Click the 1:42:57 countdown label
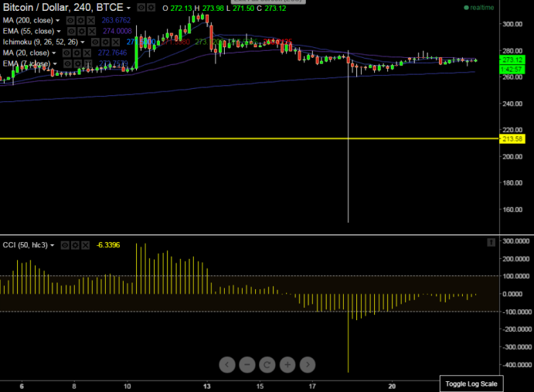 pyautogui.click(x=512, y=70)
